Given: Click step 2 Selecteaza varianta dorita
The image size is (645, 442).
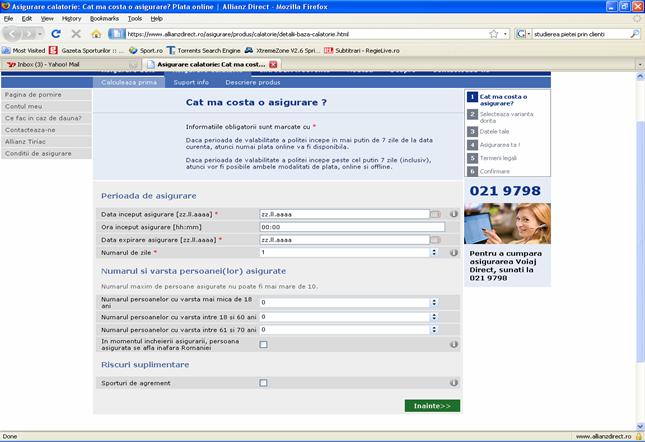Looking at the screenshot, I should coord(506,117).
